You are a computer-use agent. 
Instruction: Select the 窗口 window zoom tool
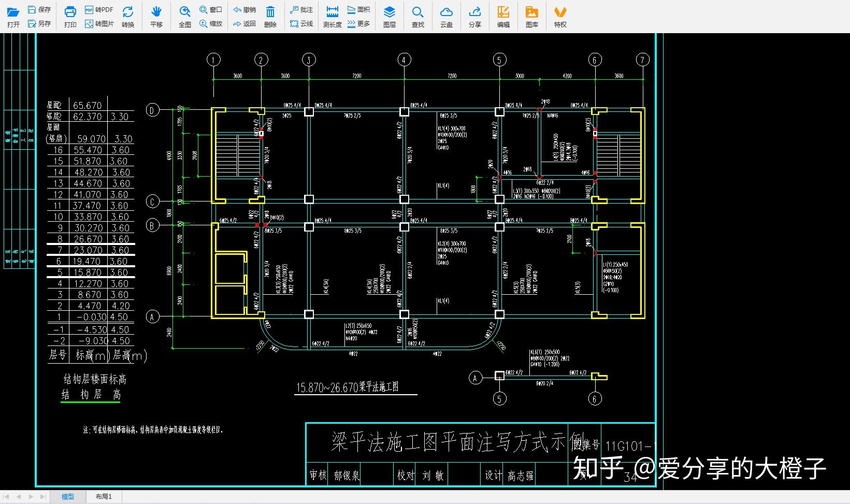click(x=211, y=9)
